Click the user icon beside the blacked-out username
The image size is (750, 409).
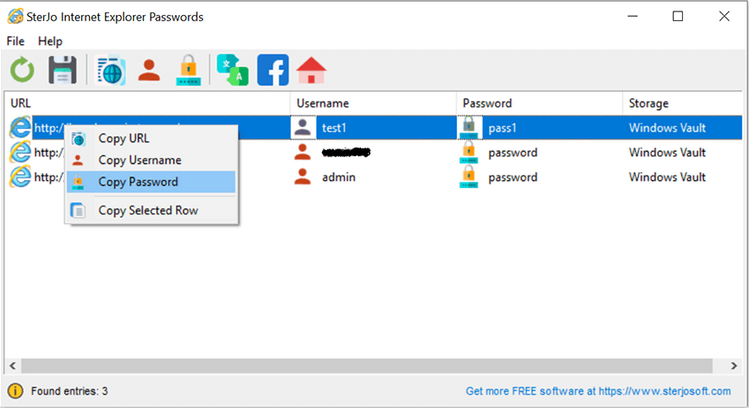coord(302,152)
